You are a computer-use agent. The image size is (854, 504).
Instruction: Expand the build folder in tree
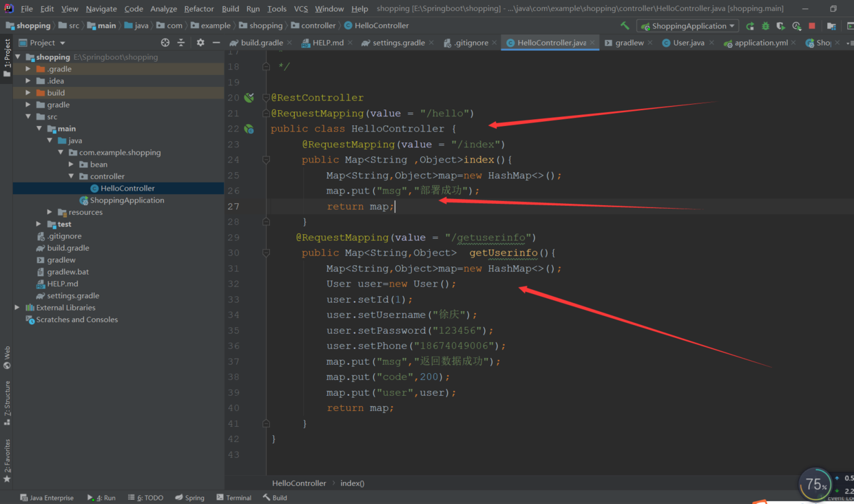pyautogui.click(x=28, y=93)
